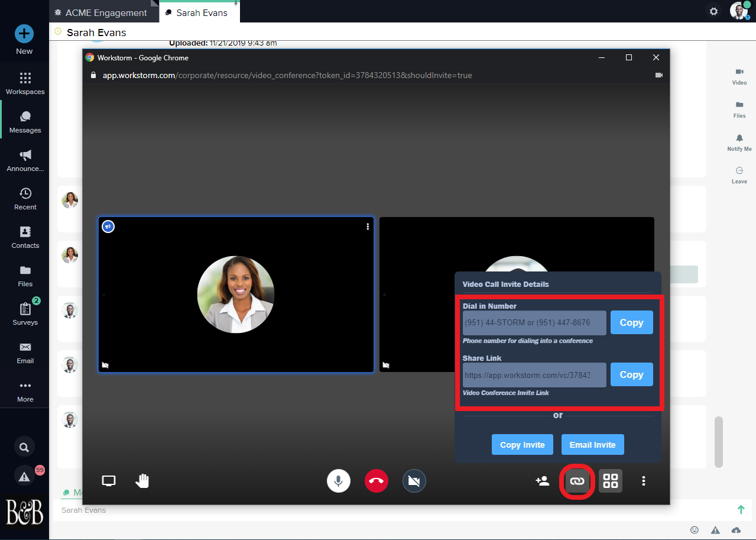Click Sarah Evans conversation header
Viewport: 756px width, 540px height.
pyautogui.click(x=96, y=33)
